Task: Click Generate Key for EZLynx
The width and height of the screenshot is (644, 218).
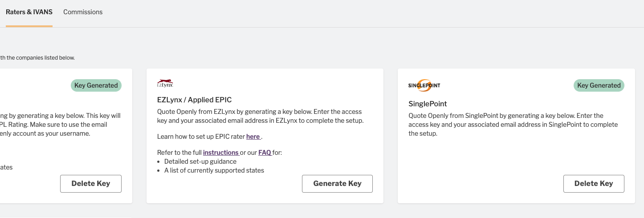Action: click(337, 183)
